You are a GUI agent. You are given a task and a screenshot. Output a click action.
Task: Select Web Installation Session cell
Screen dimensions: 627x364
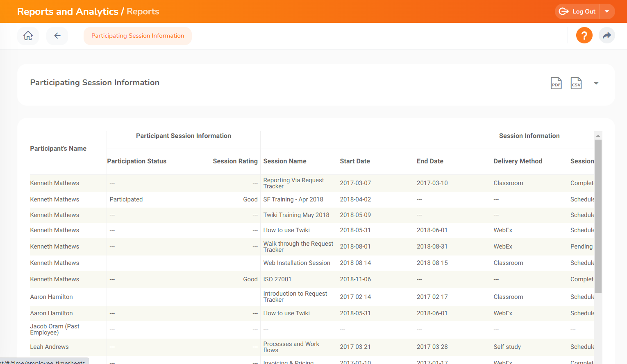click(x=297, y=263)
